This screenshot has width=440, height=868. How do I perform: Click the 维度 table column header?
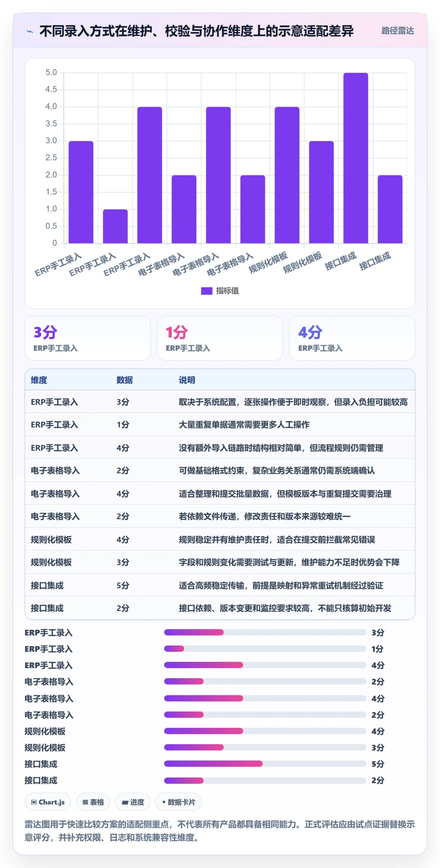pyautogui.click(x=39, y=380)
